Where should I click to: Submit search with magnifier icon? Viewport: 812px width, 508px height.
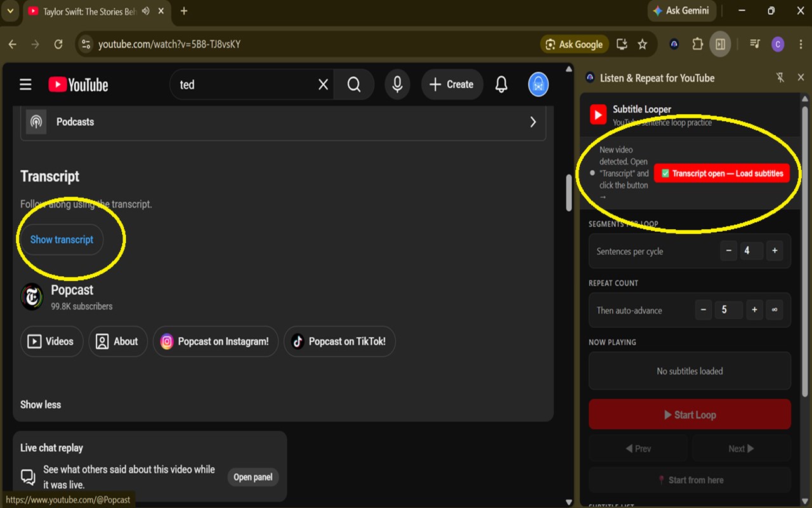click(x=354, y=84)
